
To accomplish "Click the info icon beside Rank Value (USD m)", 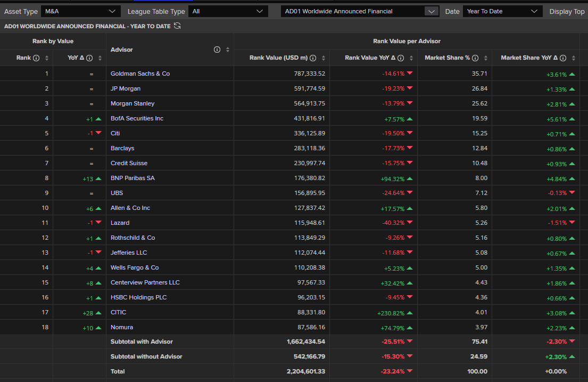I will 313,58.
